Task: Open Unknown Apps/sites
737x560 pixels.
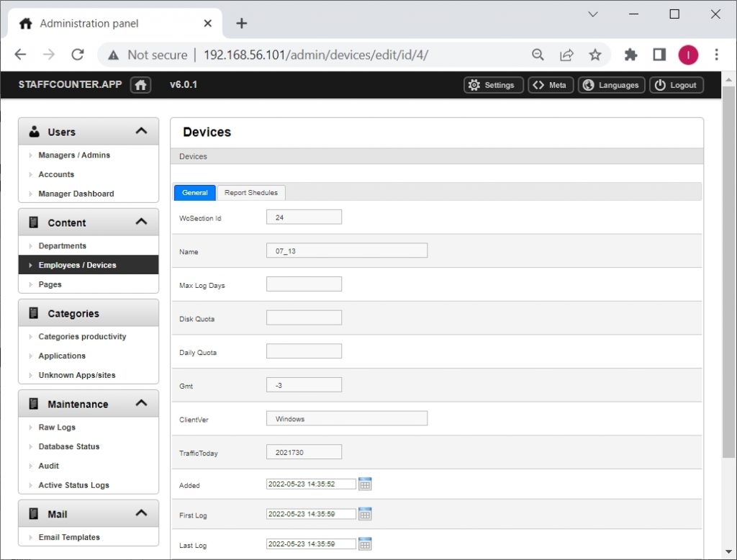Action: (x=77, y=375)
